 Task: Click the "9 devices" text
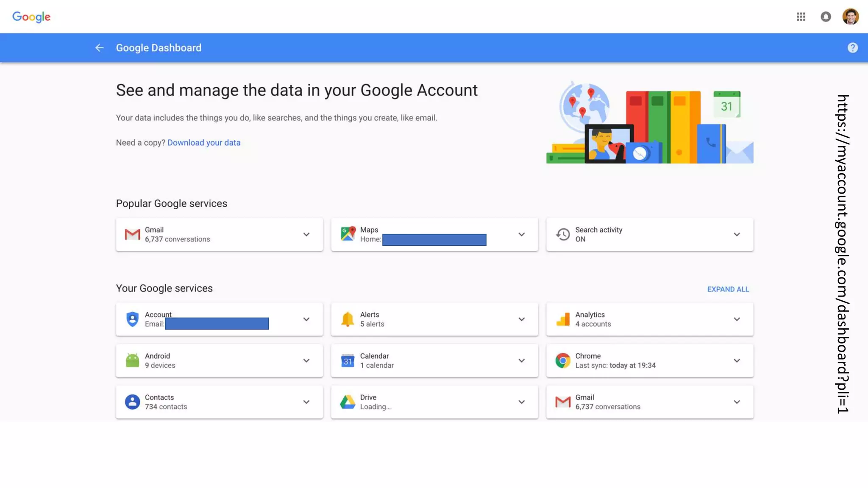[160, 366]
